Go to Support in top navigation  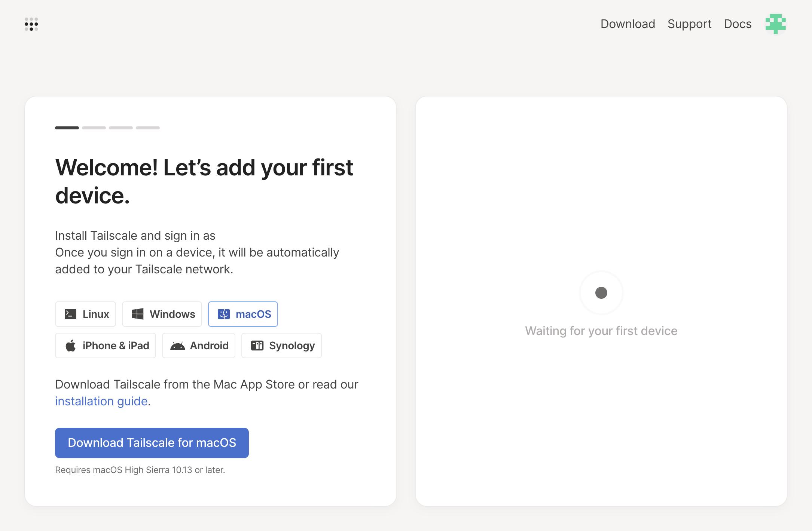pos(689,24)
